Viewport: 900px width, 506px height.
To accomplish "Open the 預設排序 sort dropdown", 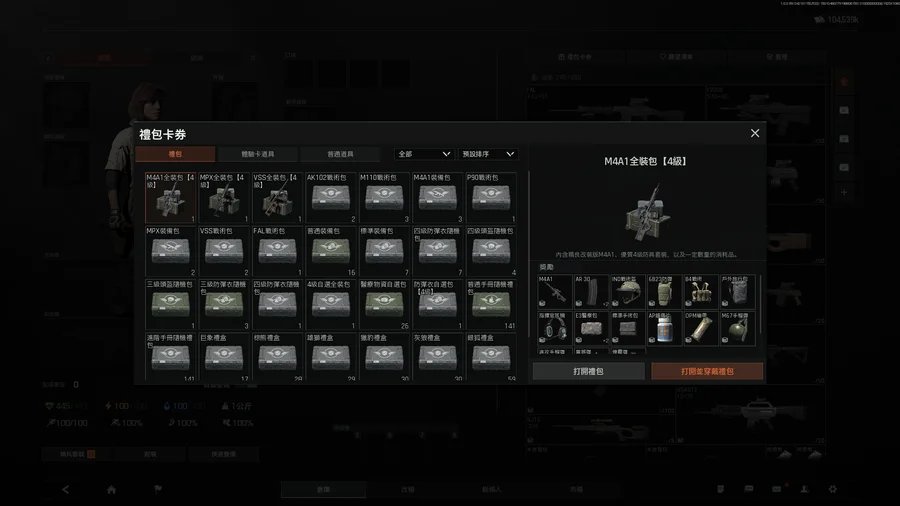I will (x=488, y=154).
